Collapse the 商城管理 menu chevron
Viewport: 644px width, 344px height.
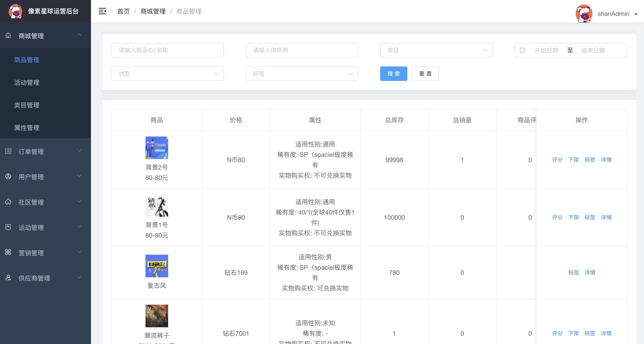coord(79,35)
